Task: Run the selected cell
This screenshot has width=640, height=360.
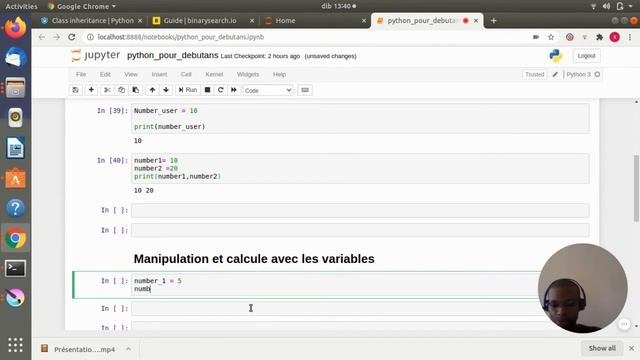Action: (x=188, y=90)
